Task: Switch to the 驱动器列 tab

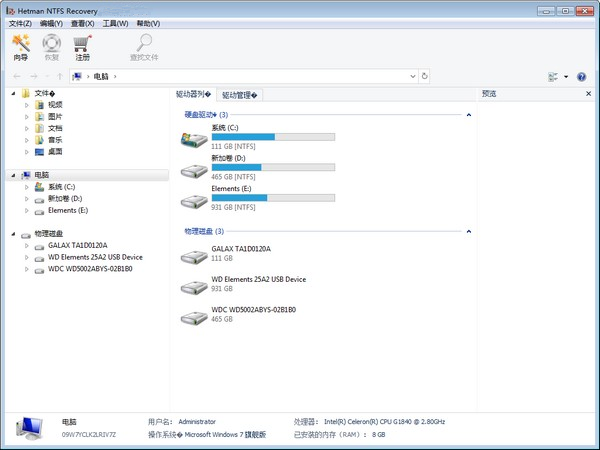Action: tap(193, 95)
